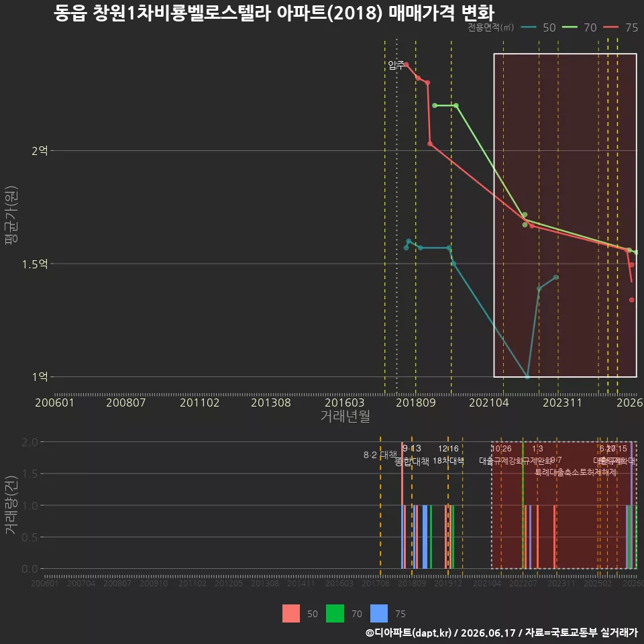Click the 평균가(원) axis title
The width and height of the screenshot is (644, 644).
click(x=11, y=215)
